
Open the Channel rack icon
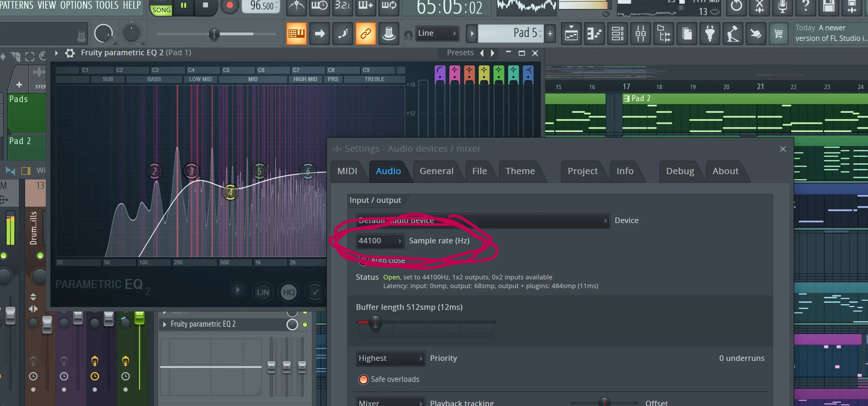tap(617, 34)
